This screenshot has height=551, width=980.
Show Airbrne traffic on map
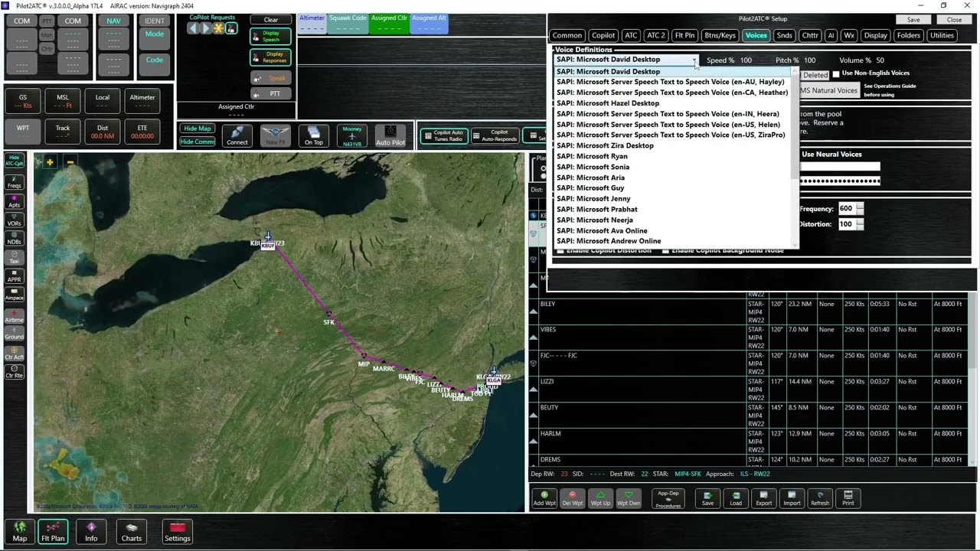(x=14, y=315)
